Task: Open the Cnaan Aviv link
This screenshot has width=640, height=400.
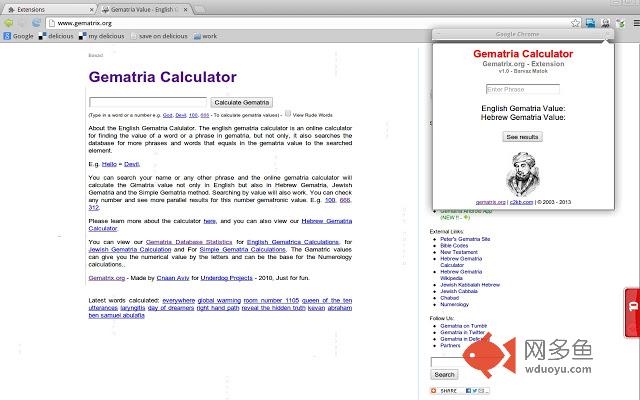Action: click(173, 278)
